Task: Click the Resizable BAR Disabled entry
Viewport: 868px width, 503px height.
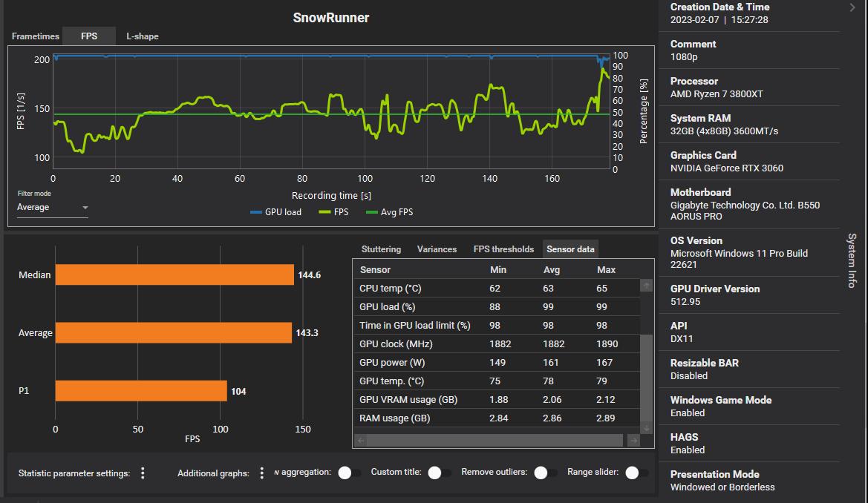Action: [x=688, y=375]
